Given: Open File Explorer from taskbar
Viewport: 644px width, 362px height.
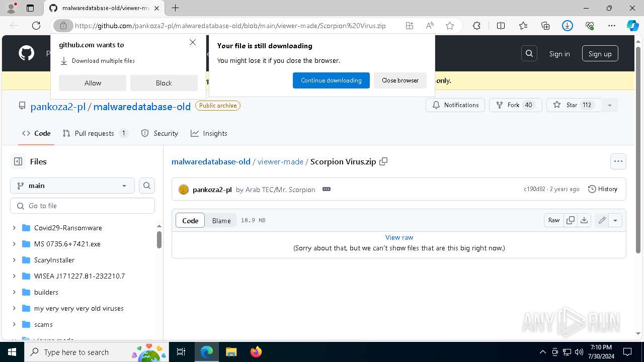Looking at the screenshot, I should coord(231,352).
